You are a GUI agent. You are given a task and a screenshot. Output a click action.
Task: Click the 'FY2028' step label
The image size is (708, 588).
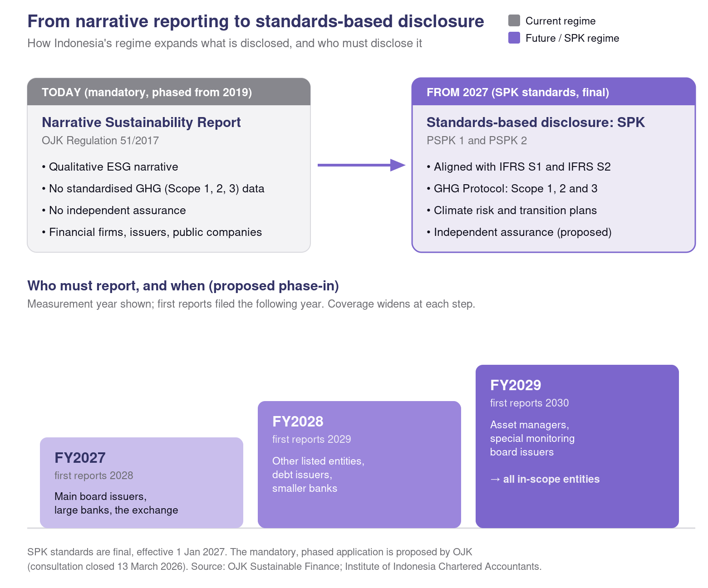click(x=298, y=421)
